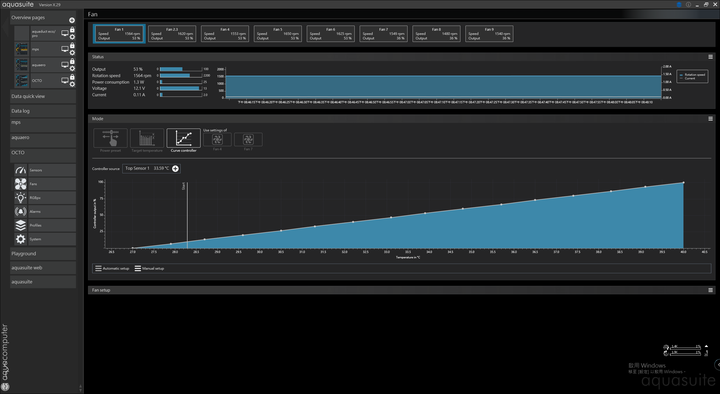The image size is (720, 394).
Task: Use settings of Fan 4
Action: coord(217,141)
